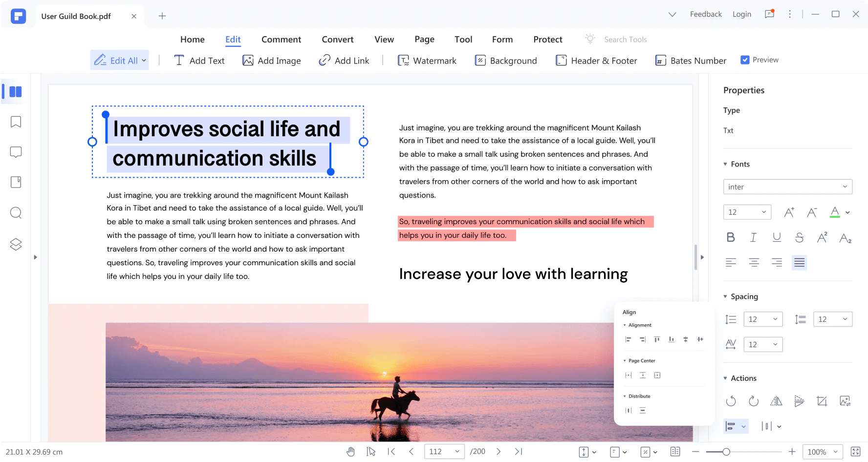Collapse the Spacing section
Screen dimensions: 868x462
click(725, 296)
